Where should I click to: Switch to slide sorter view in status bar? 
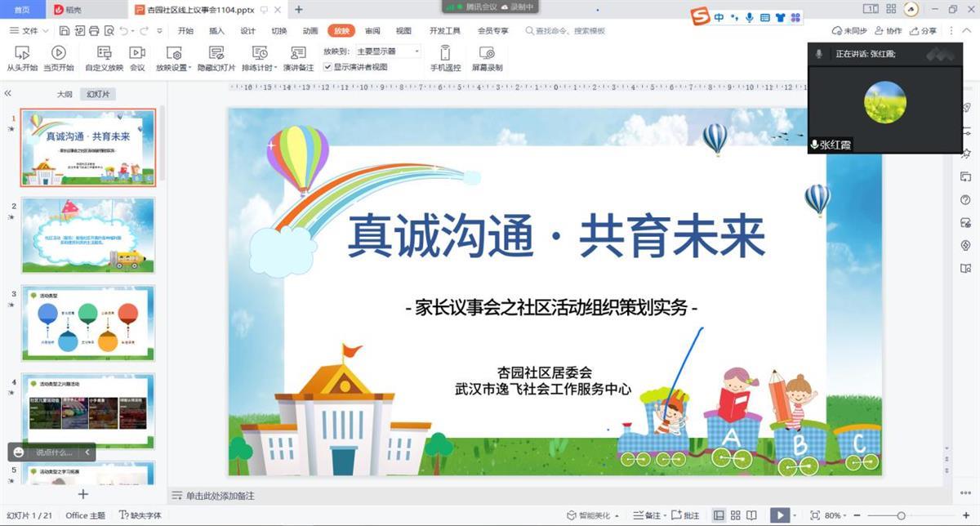coord(736,515)
